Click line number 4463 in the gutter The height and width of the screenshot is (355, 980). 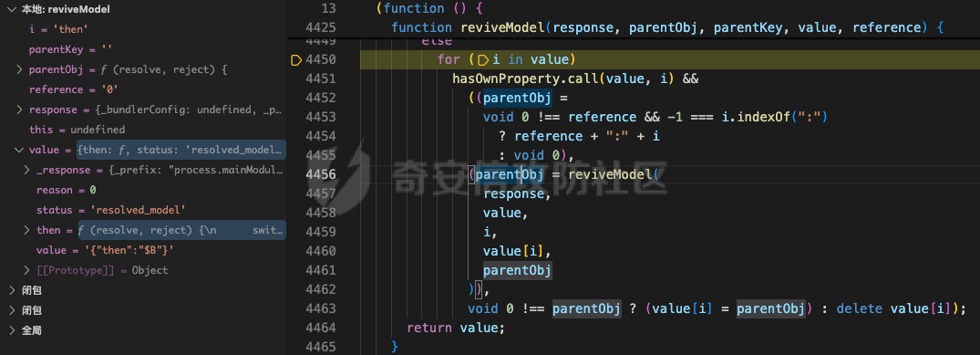pyautogui.click(x=322, y=308)
